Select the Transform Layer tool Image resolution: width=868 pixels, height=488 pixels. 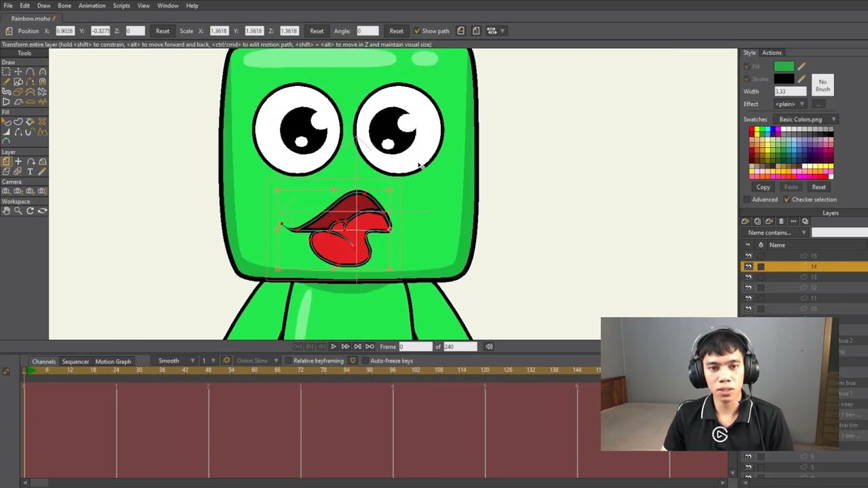(x=6, y=162)
